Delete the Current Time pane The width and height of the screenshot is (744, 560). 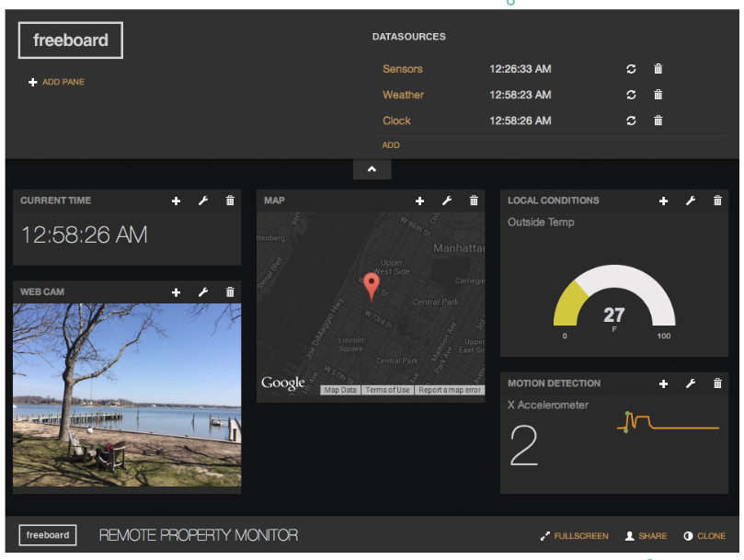coord(230,200)
